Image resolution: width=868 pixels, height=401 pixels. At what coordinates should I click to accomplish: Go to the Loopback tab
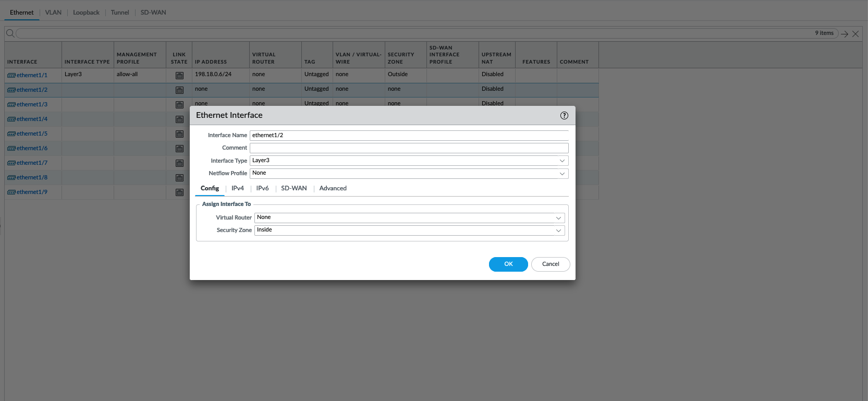86,13
